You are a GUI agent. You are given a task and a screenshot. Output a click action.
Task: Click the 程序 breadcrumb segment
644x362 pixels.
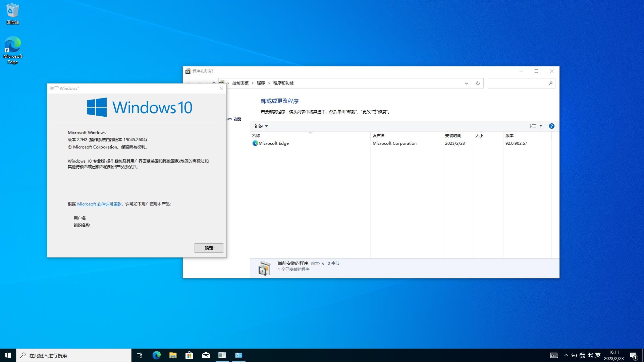pos(261,83)
